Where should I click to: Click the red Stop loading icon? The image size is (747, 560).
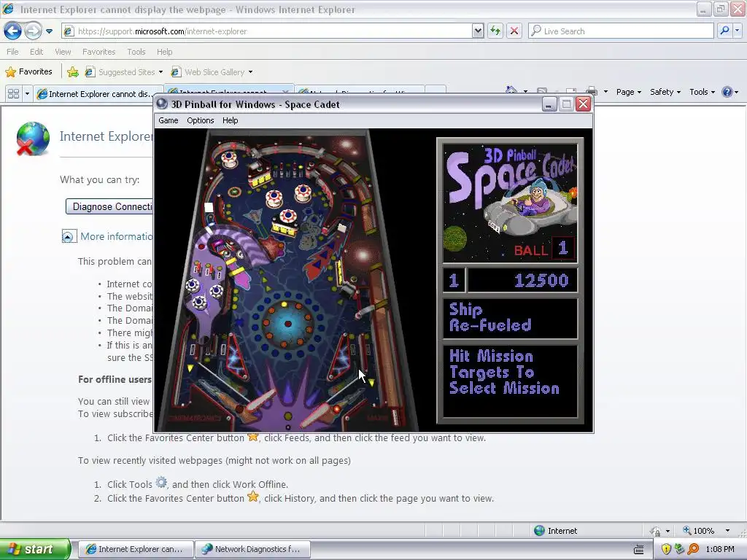tap(514, 31)
